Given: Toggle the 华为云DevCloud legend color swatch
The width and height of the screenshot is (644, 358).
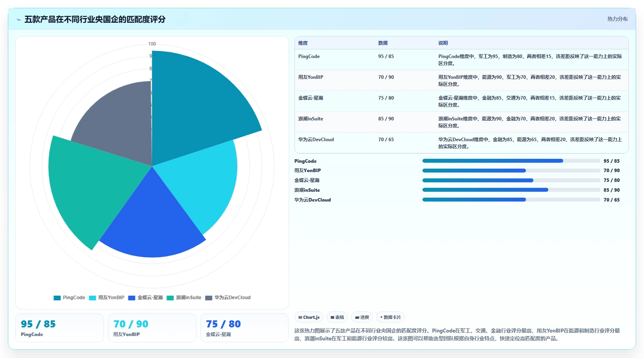Looking at the screenshot, I should point(209,298).
